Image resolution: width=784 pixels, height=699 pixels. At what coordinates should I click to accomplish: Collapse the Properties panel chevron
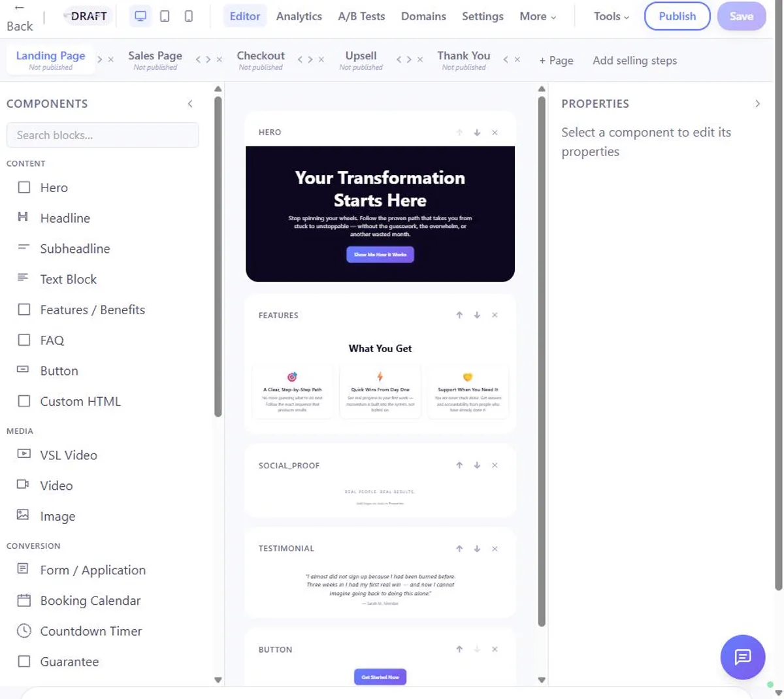[x=757, y=104]
